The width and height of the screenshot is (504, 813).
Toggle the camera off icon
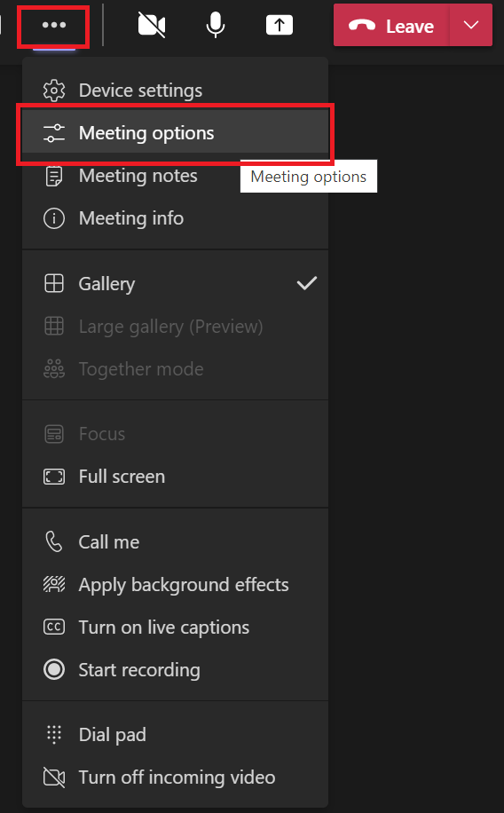point(152,26)
